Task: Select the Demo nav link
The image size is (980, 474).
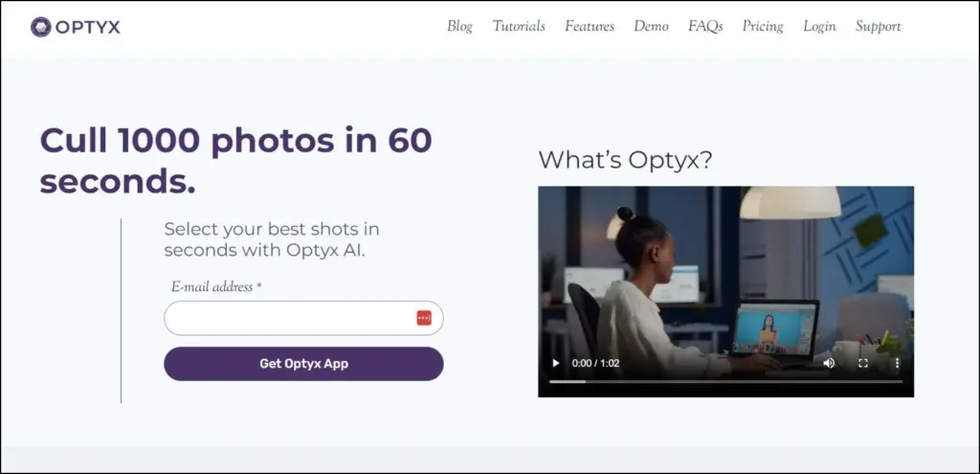Action: click(651, 27)
